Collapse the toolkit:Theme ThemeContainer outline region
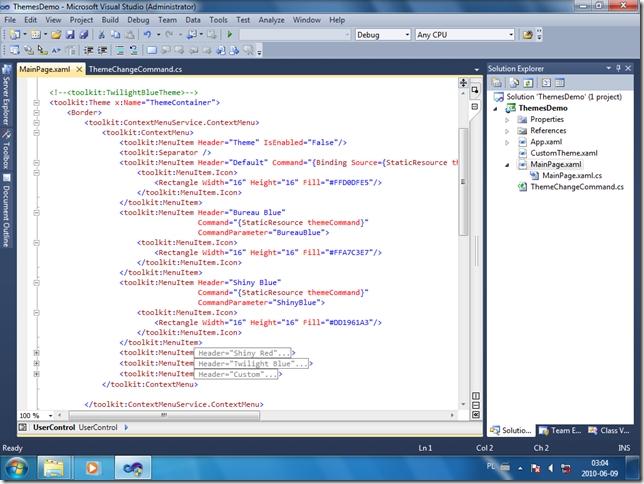This screenshot has width=644, height=484. pyautogui.click(x=37, y=102)
